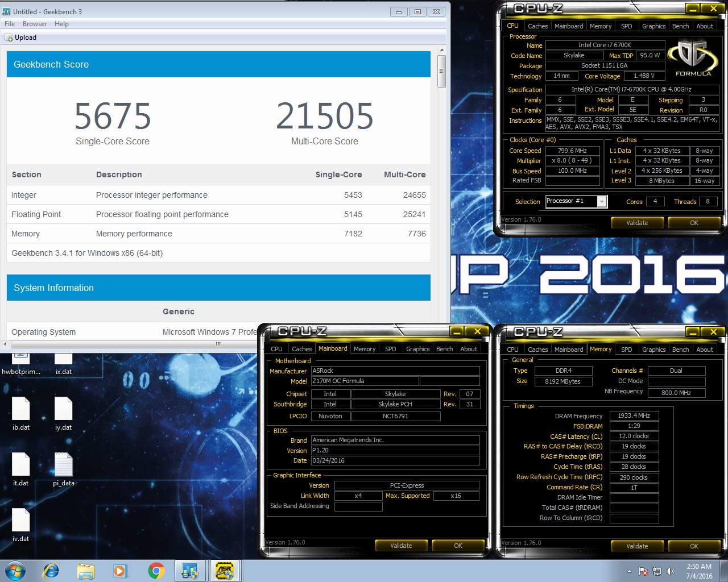
Task: Open Graphics tab in Mainboard CPU-Z window
Action: (x=417, y=349)
